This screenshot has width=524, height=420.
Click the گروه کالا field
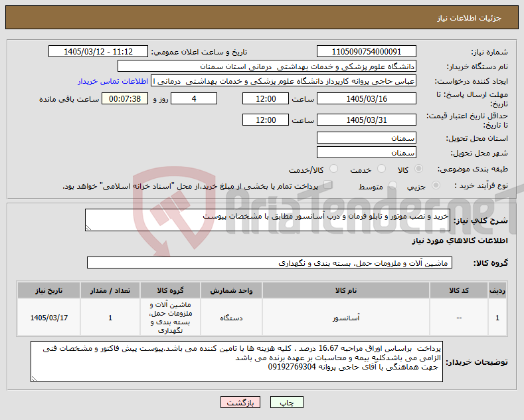[270, 263]
